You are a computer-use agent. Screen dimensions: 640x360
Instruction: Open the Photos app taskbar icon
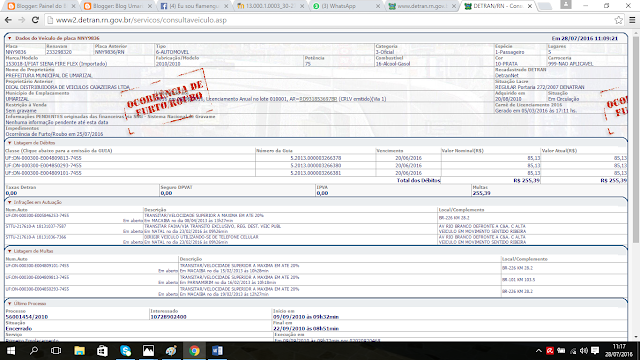148,351
